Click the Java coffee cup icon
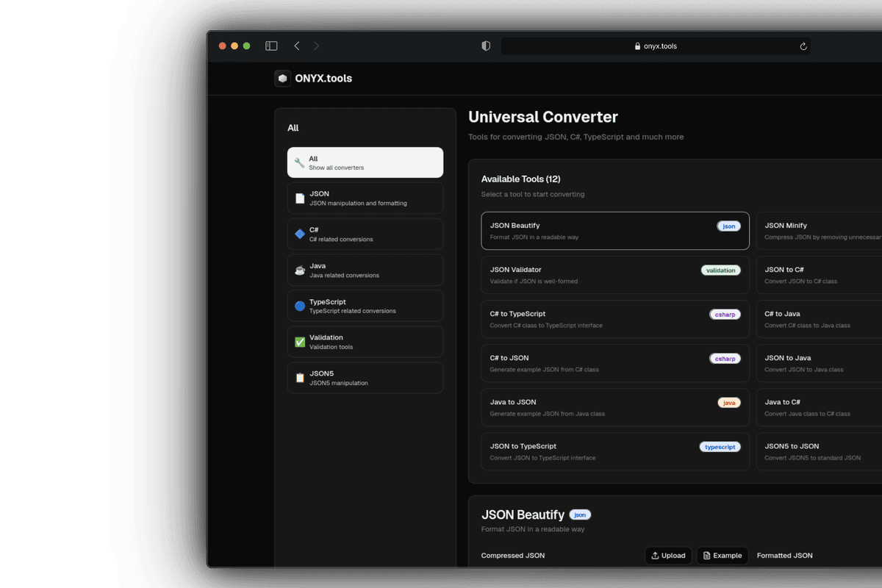 click(x=300, y=270)
